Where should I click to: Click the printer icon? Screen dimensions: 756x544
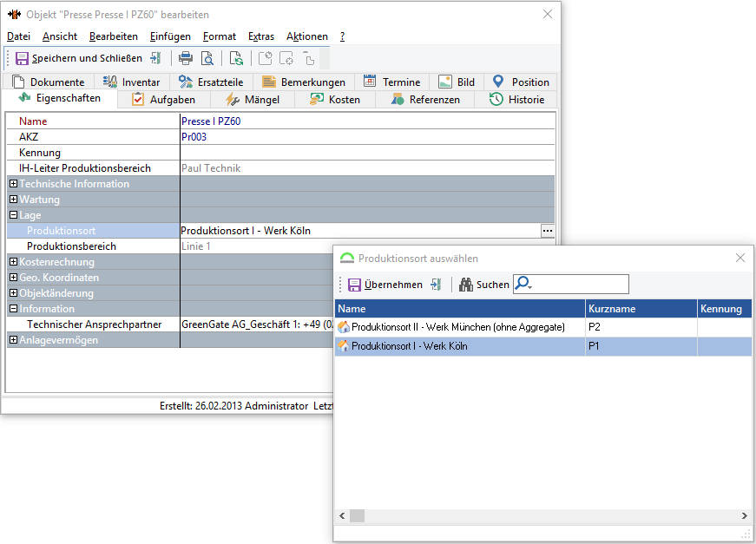pos(186,58)
